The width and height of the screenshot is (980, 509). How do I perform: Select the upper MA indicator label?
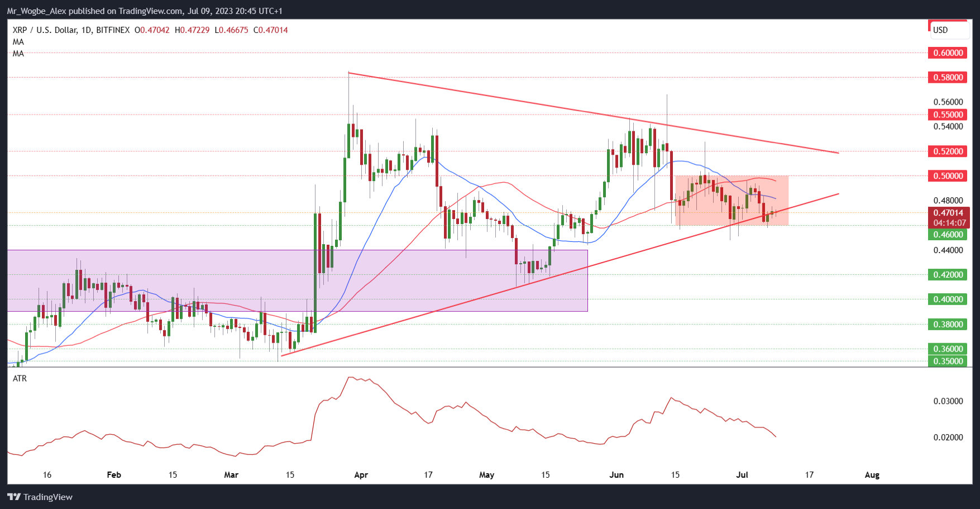pos(18,42)
